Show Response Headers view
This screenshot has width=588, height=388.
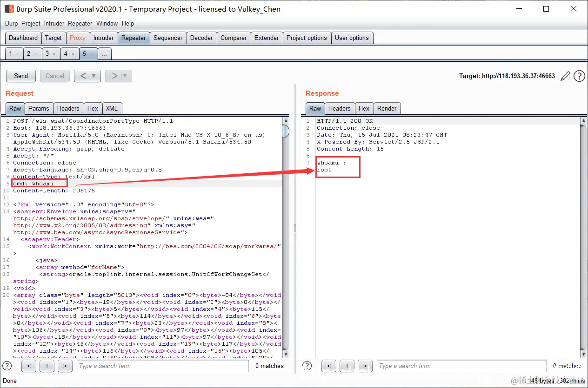pos(340,108)
